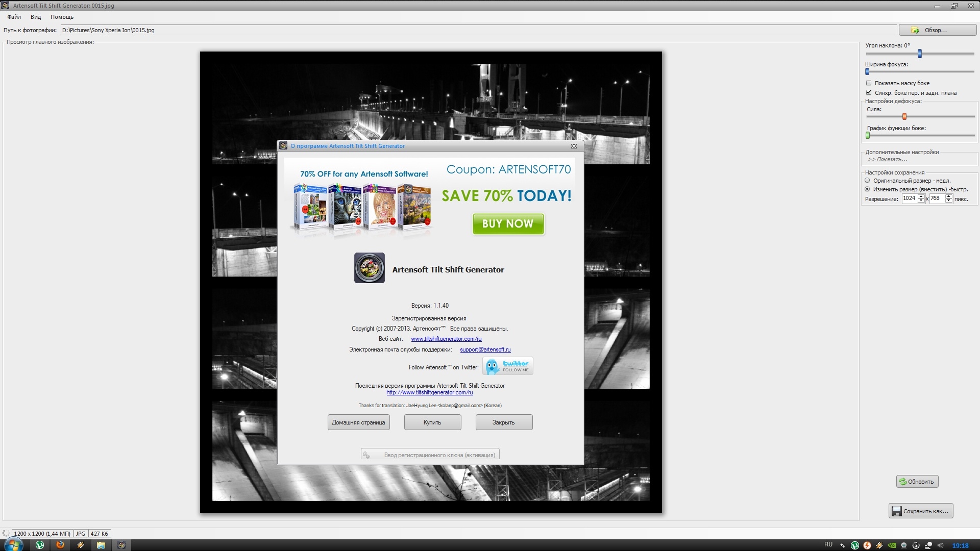
Task: Click the volume speaker tray icon
Action: click(x=940, y=545)
